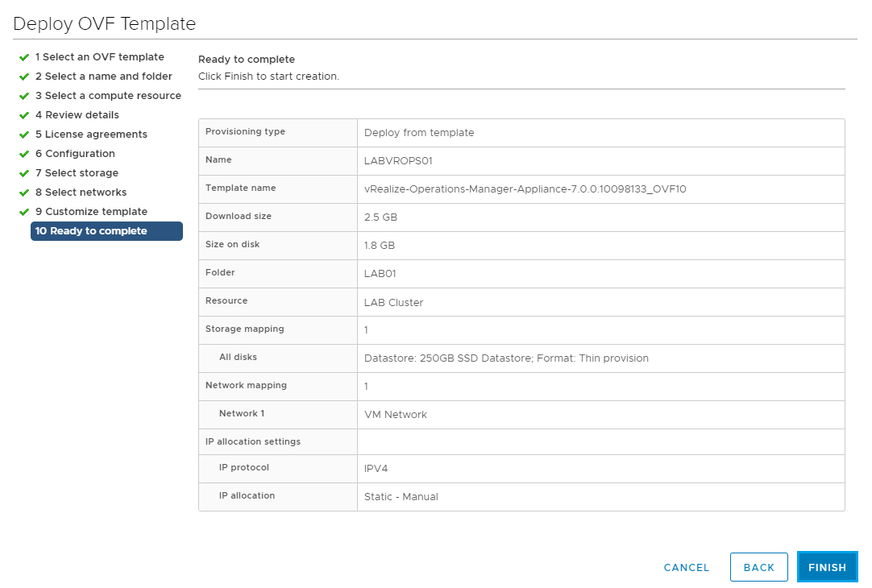Click the checkmark icon next to Configuration
This screenshot has height=588, width=872.
click(24, 155)
